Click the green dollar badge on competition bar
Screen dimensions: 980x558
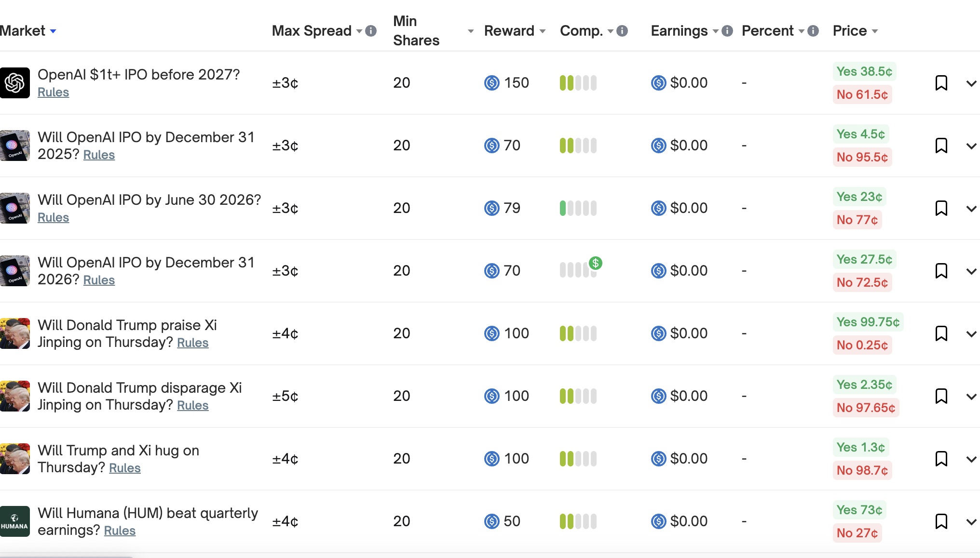(x=596, y=263)
